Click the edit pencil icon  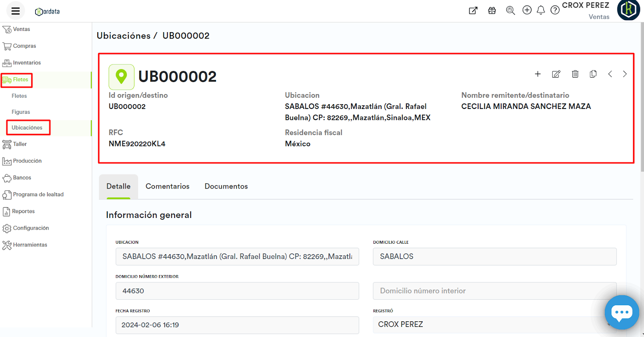[x=556, y=74]
